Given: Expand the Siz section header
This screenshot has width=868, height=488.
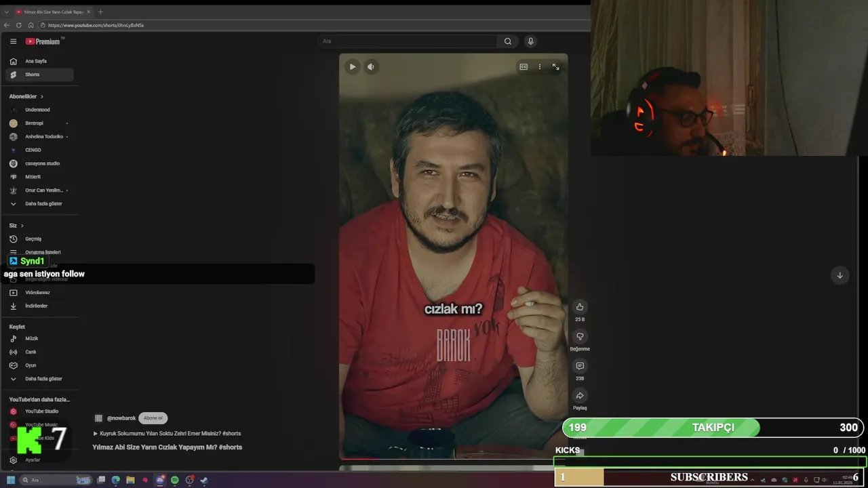Looking at the screenshot, I should pos(16,225).
